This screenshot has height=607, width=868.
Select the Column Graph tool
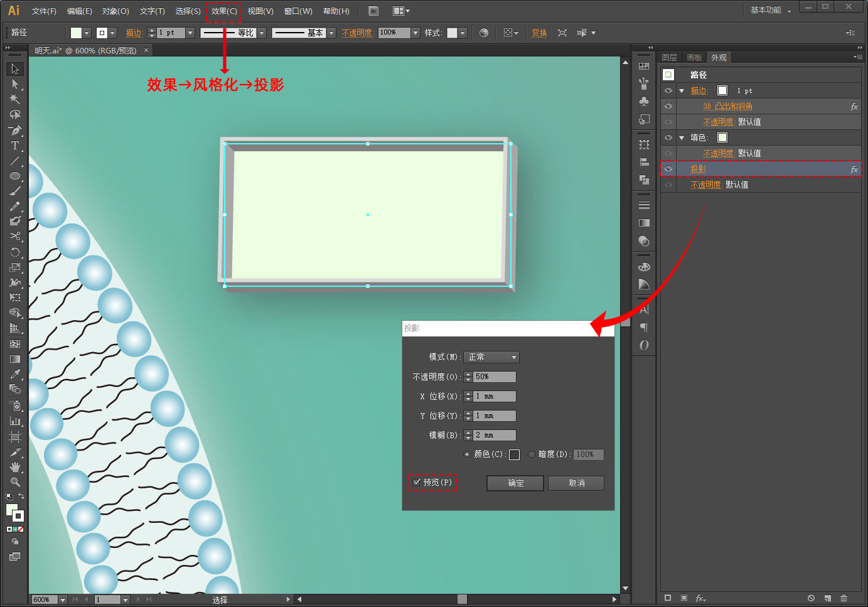tap(15, 421)
